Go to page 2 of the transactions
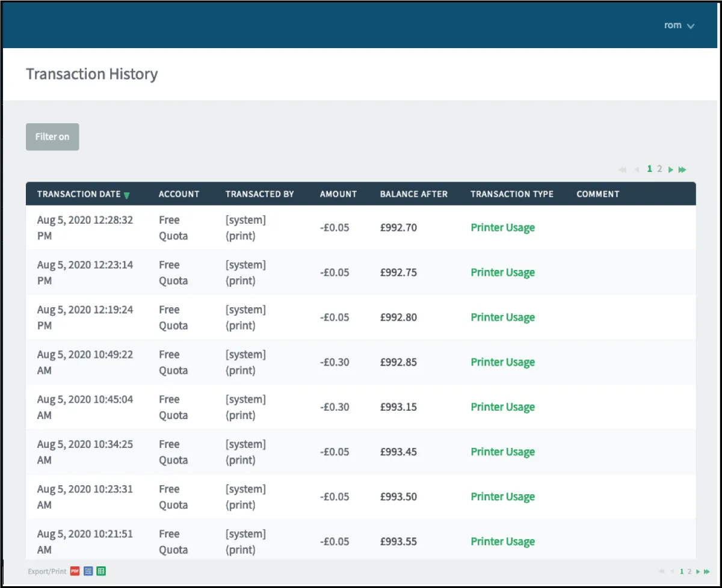722x588 pixels. [659, 170]
